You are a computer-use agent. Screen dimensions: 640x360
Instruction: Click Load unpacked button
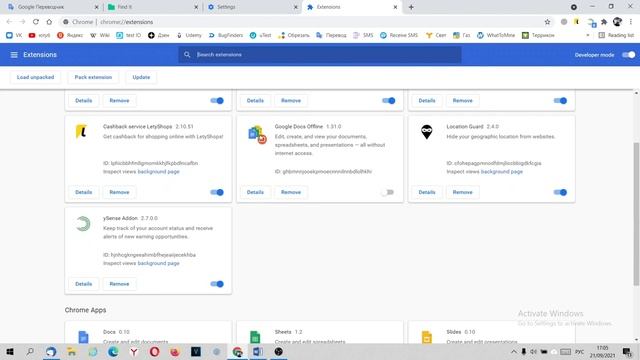click(36, 77)
